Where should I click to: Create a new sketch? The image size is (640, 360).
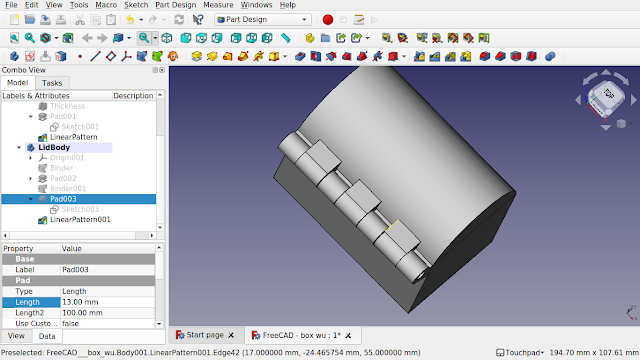click(x=30, y=56)
